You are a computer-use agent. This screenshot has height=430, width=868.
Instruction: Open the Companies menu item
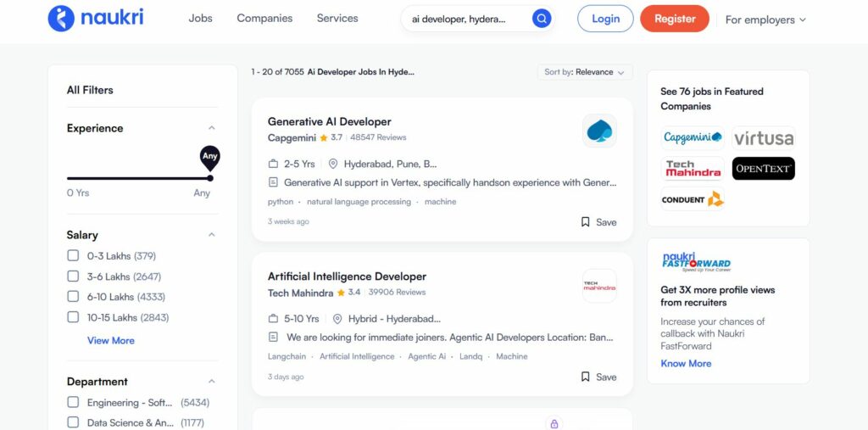click(264, 19)
